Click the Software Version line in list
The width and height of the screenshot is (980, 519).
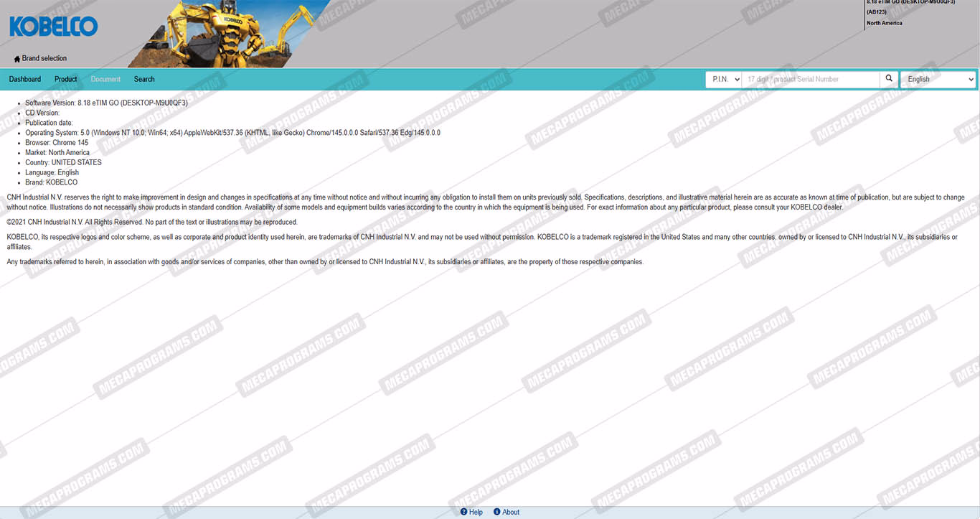point(106,103)
